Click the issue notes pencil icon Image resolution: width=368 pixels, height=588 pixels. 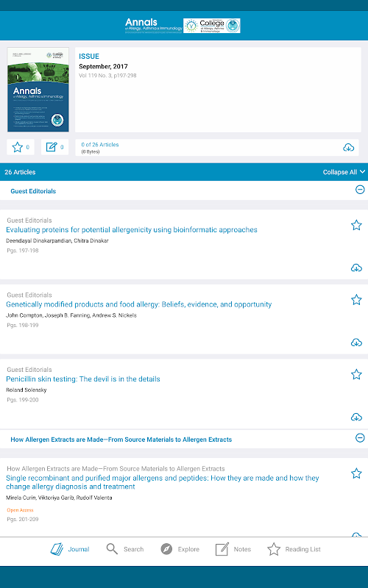tap(52, 147)
